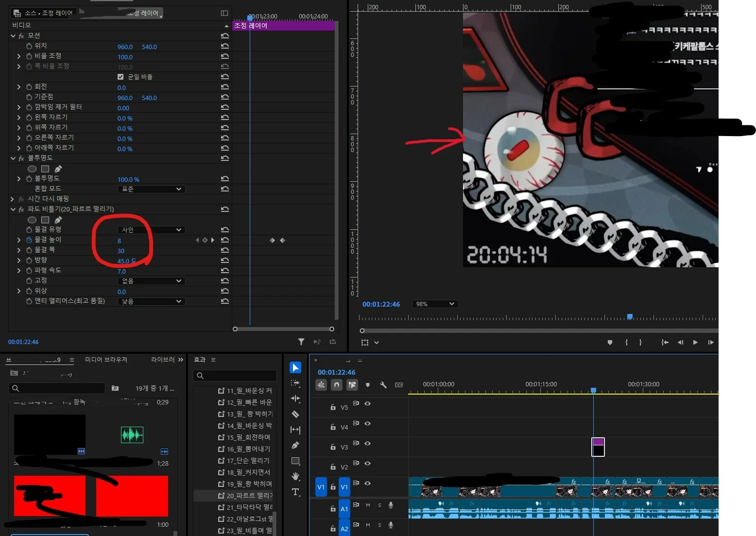Step forward one frame in program monitor
This screenshot has height=536, width=756.
point(711,343)
